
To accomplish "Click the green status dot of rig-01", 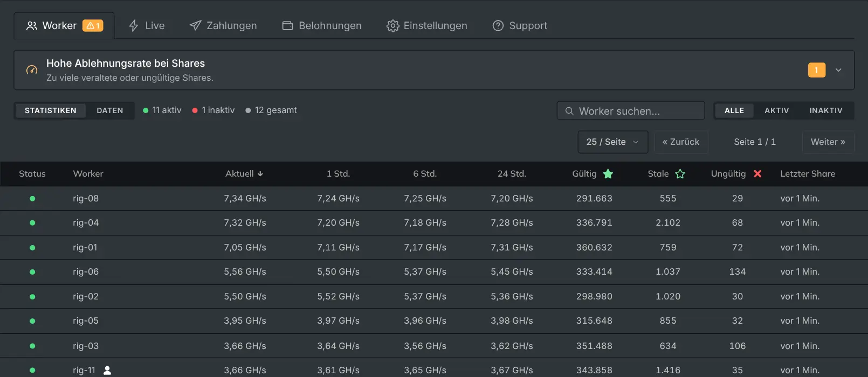I will point(32,248).
